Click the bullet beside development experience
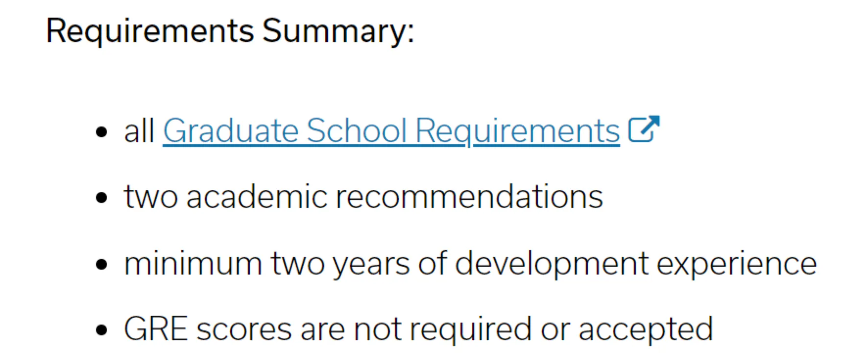This screenshot has height=353, width=868. 101,264
